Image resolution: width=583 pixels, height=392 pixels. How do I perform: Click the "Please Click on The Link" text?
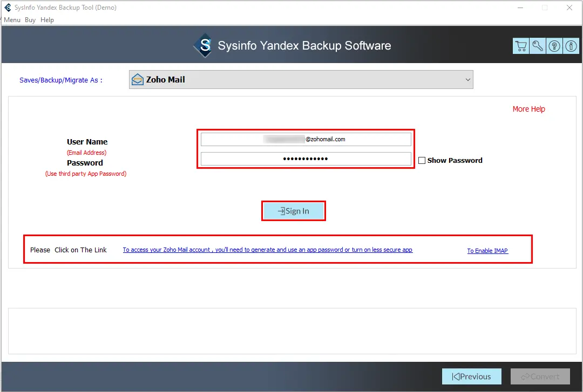pos(69,250)
